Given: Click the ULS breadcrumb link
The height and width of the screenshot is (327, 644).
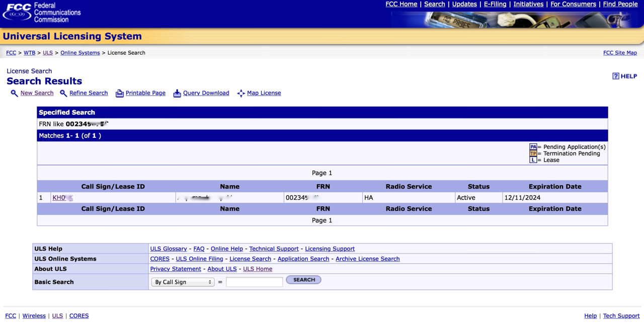Looking at the screenshot, I should (48, 53).
